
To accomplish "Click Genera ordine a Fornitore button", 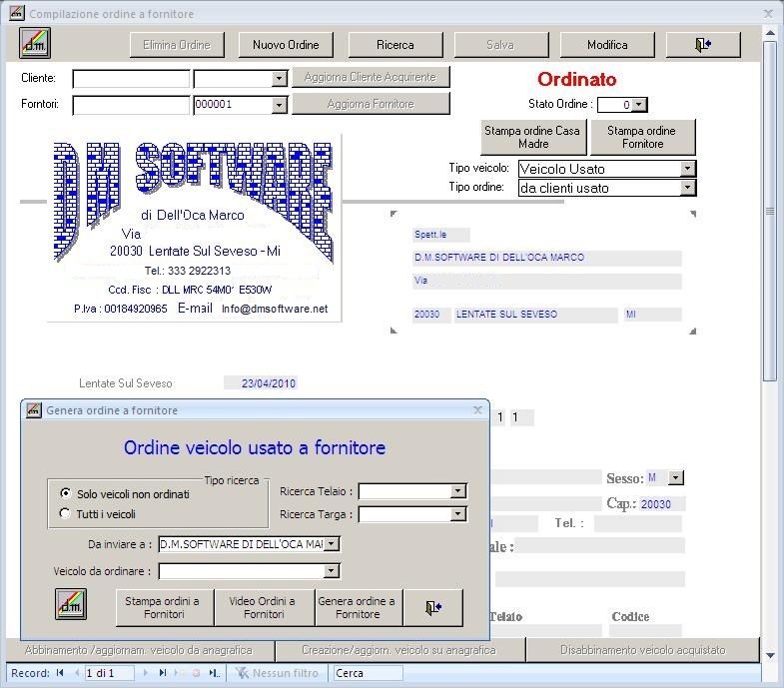I will (358, 607).
